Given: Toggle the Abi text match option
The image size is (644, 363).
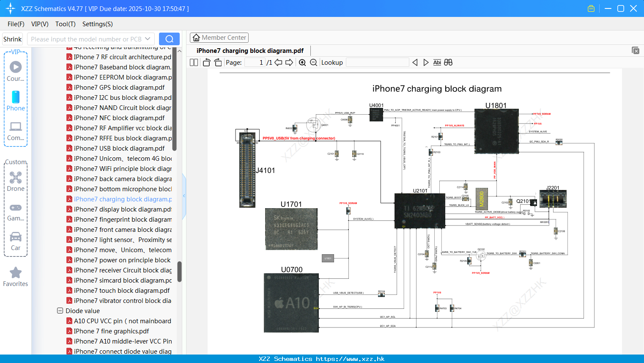Looking at the screenshot, I should (x=437, y=62).
